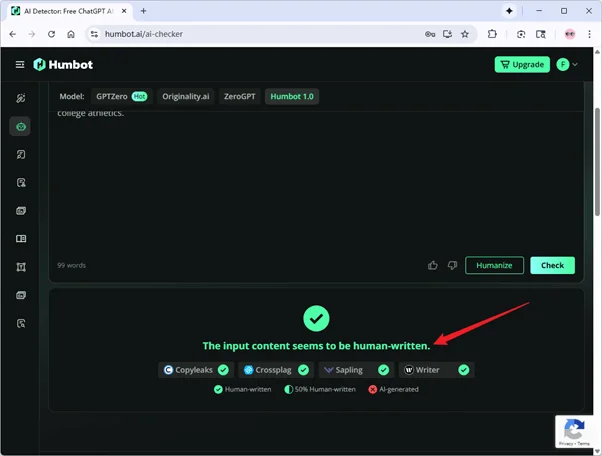Screen dimensions: 602x456
Task: Select the ZeroGPT model
Action: pyautogui.click(x=239, y=97)
